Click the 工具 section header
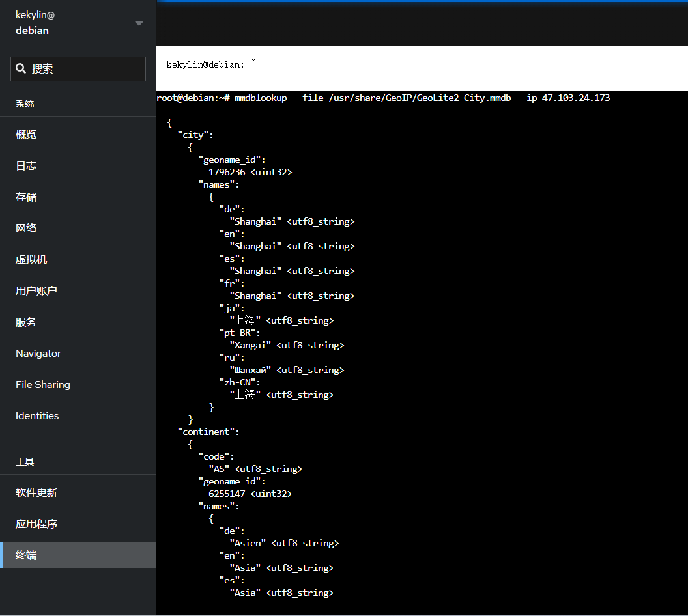The height and width of the screenshot is (616, 688). [25, 462]
